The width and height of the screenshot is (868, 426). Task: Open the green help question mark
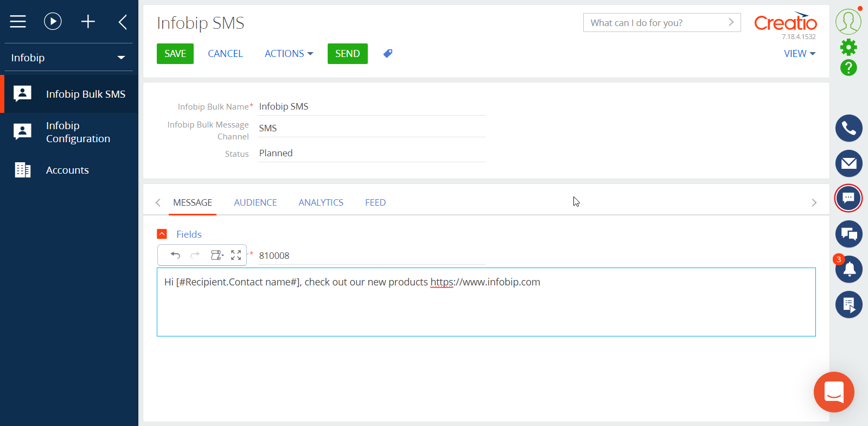click(848, 68)
